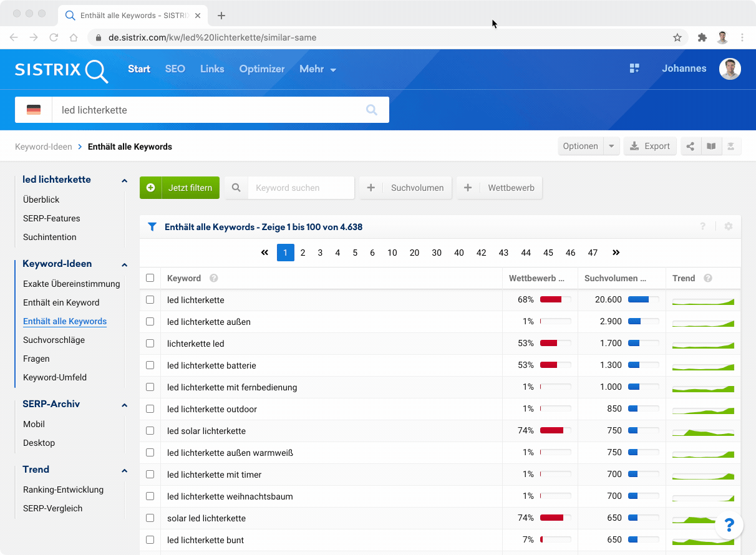
Task: Expand the Optionen dropdown arrow
Action: tap(611, 147)
